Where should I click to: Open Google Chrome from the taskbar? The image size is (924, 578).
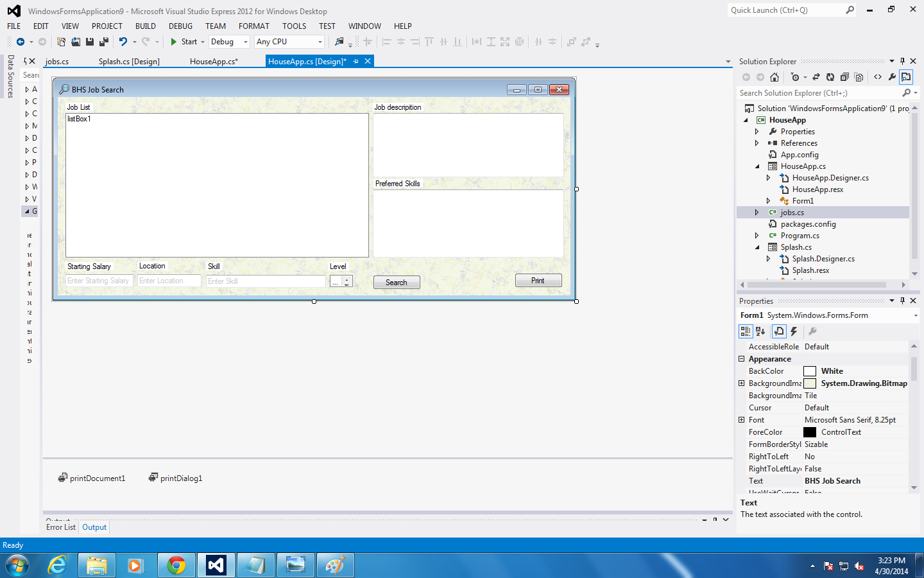point(176,565)
